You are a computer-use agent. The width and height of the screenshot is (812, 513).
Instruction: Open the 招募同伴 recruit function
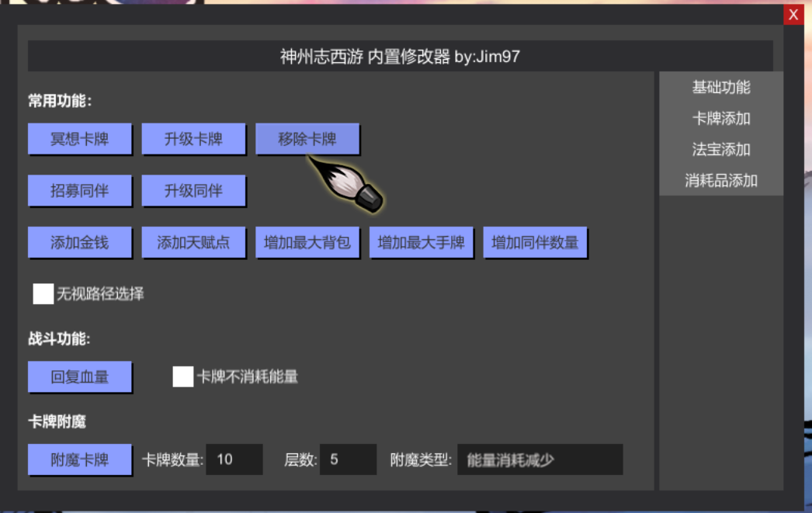80,190
